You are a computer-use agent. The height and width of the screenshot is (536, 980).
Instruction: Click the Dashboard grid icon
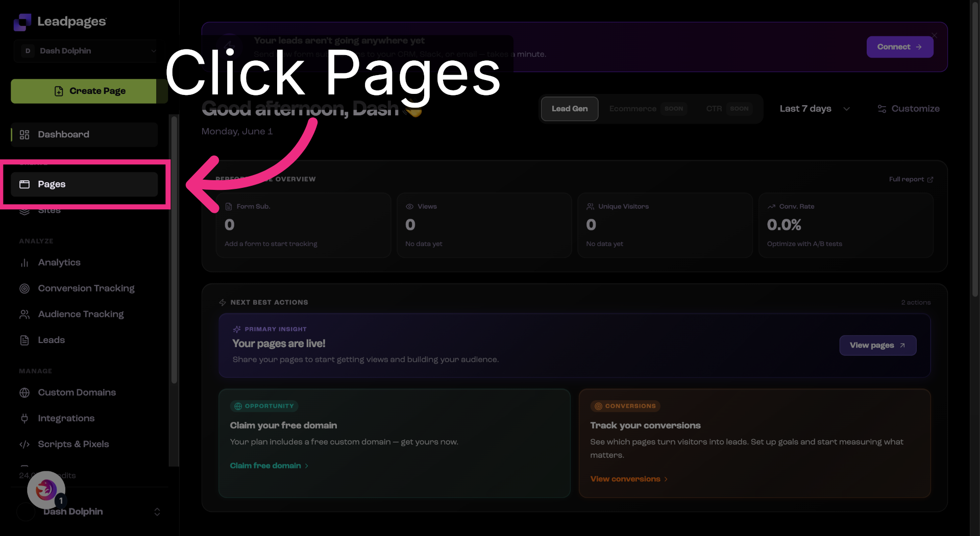pos(24,134)
